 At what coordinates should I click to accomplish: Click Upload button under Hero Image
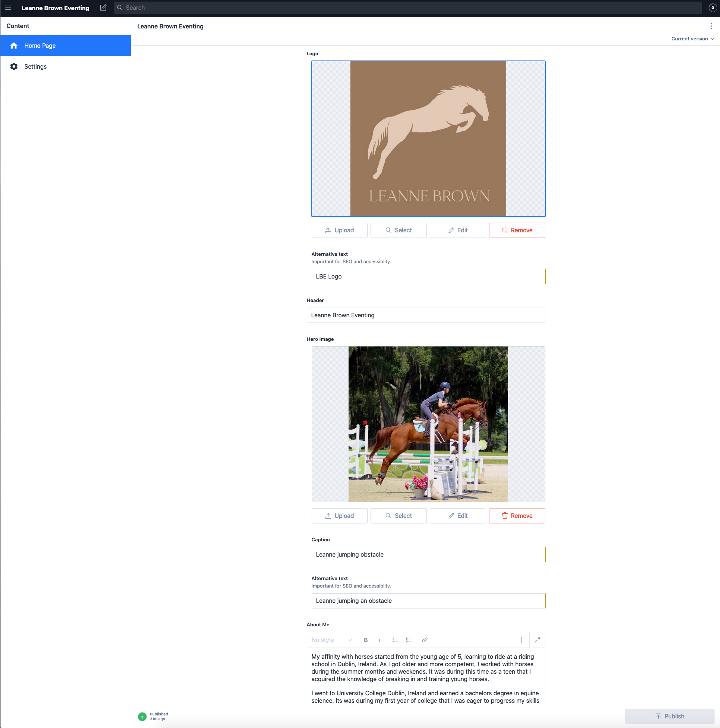339,516
